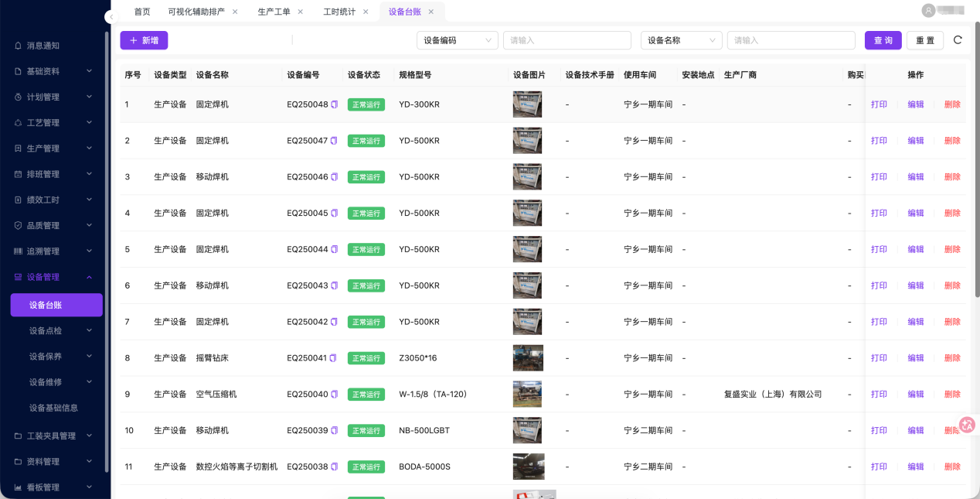The width and height of the screenshot is (980, 499).
Task: Copy equipment code EQ250045
Action: (335, 214)
